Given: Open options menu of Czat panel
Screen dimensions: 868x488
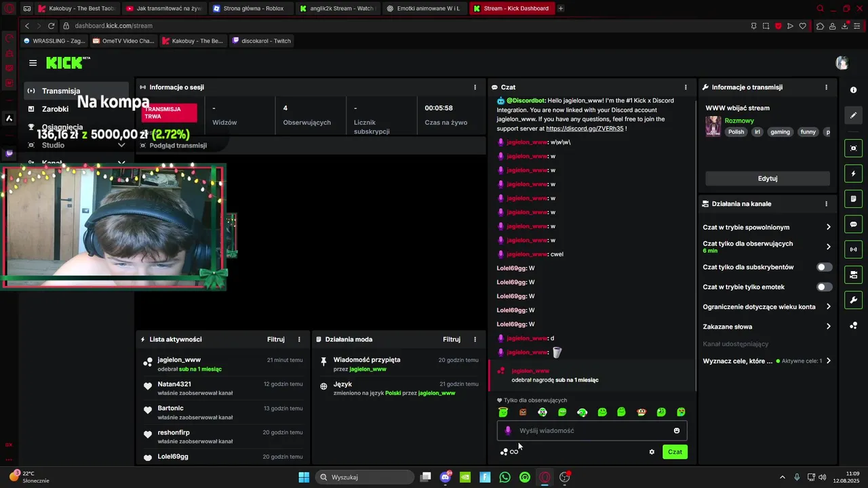Looking at the screenshot, I should tap(686, 87).
